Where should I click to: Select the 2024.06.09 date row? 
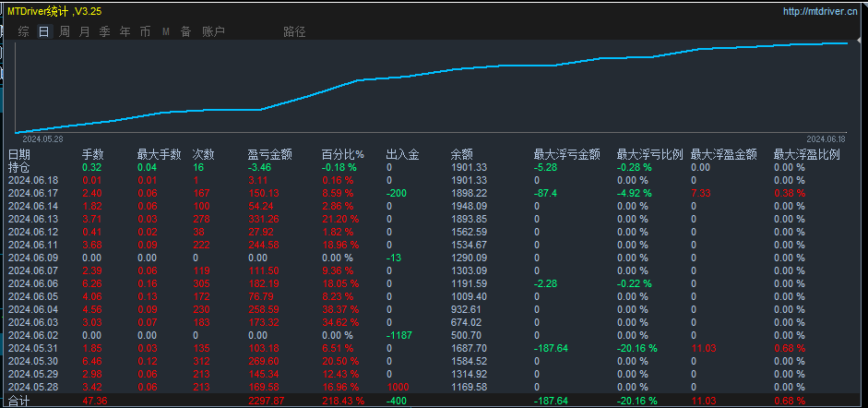pos(33,258)
